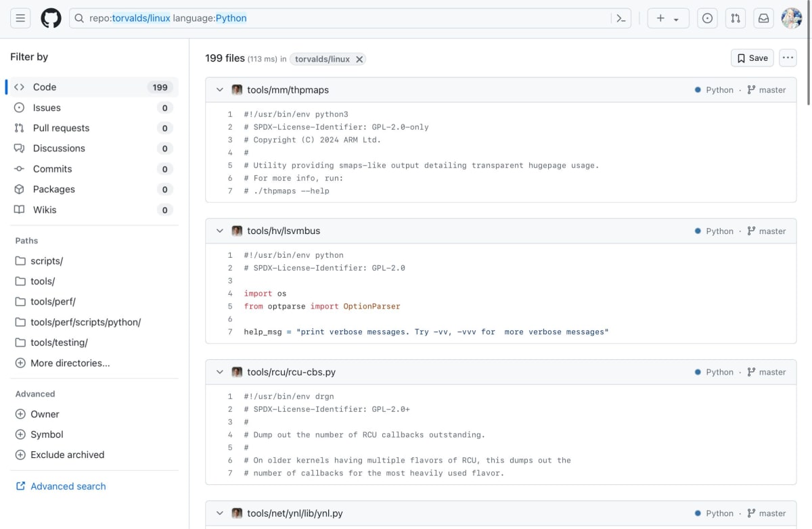Screen dimensions: 812x529
Task: Open the tools/mm/thpmaps file link
Action: click(x=288, y=90)
